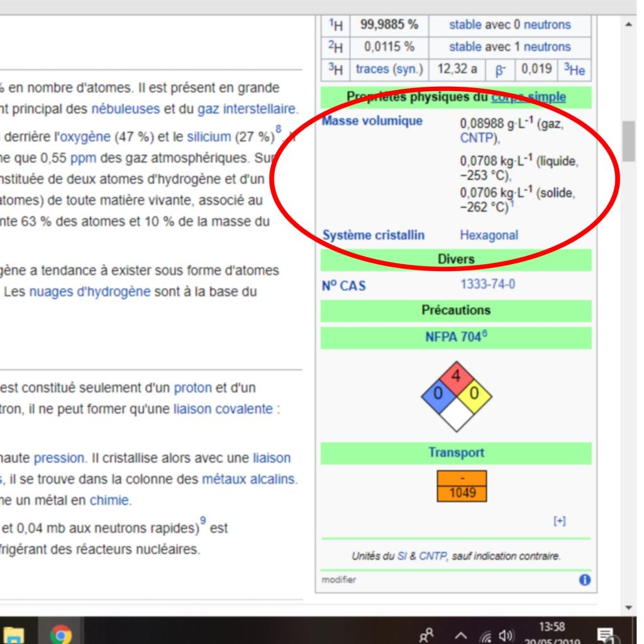
Task: Open the liaison link after cristallise alors
Action: [x=272, y=458]
